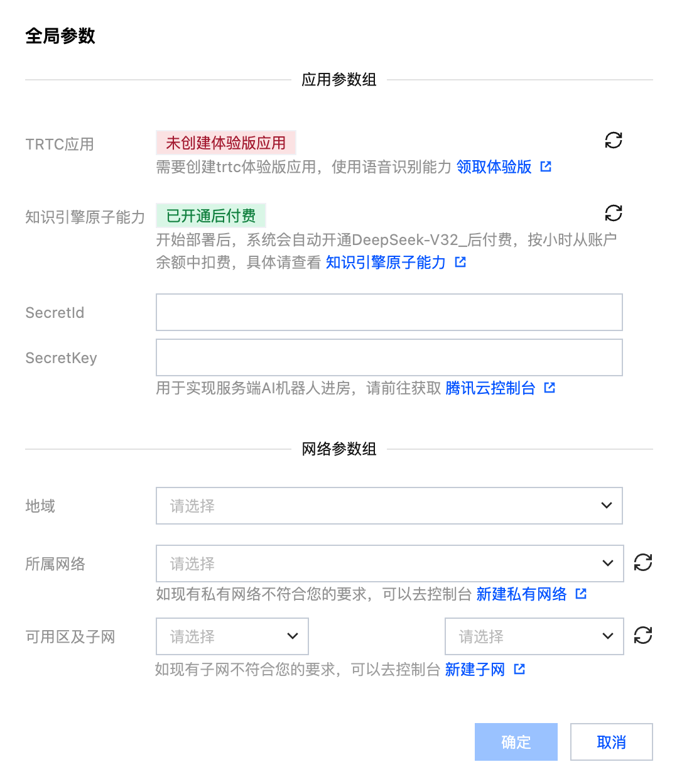Click external link icon next to 领取体验版
The width and height of the screenshot is (677, 784).
tap(546, 167)
